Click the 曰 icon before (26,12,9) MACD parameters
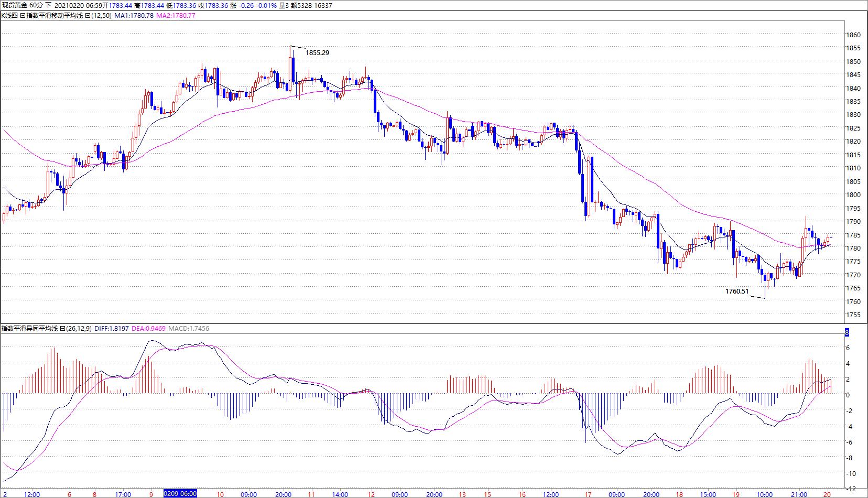868x498 pixels. [x=62, y=329]
